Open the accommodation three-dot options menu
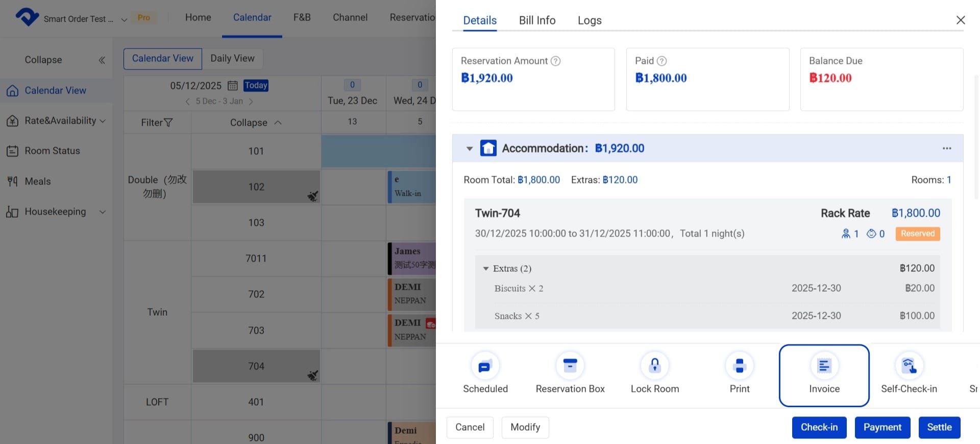This screenshot has height=444, width=980. [947, 148]
